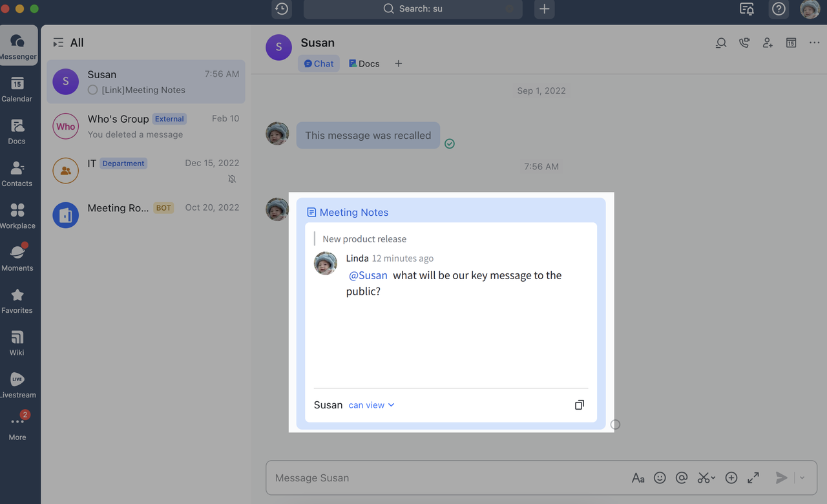Click the copy icon in Meeting Notes card
The height and width of the screenshot is (504, 827).
coord(580,404)
